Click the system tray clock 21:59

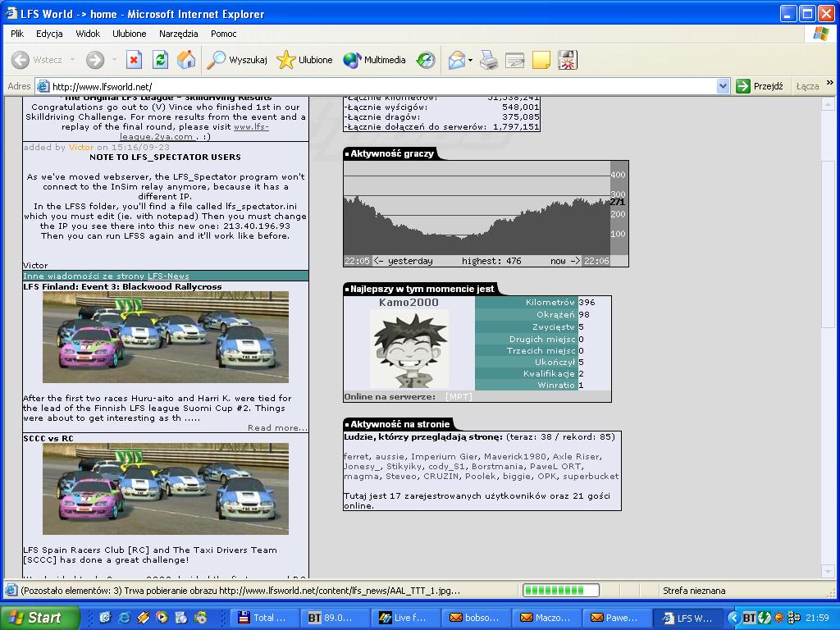818,619
